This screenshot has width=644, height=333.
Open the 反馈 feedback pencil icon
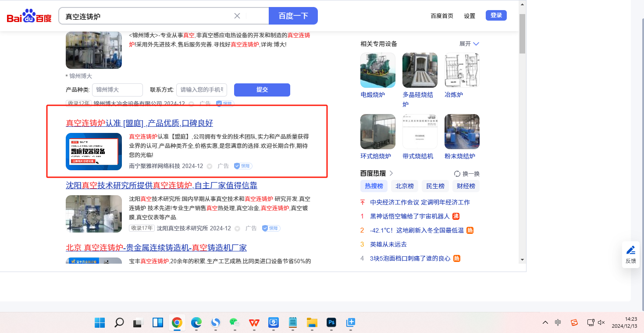point(630,251)
